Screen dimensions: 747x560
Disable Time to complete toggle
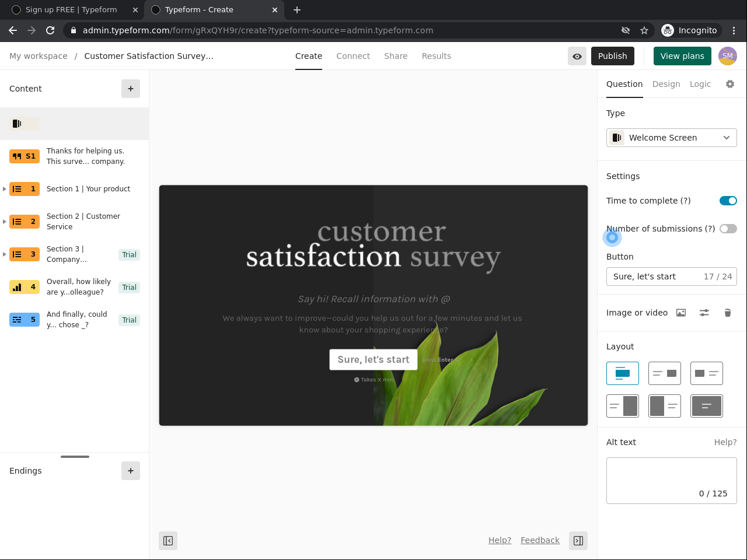click(728, 201)
